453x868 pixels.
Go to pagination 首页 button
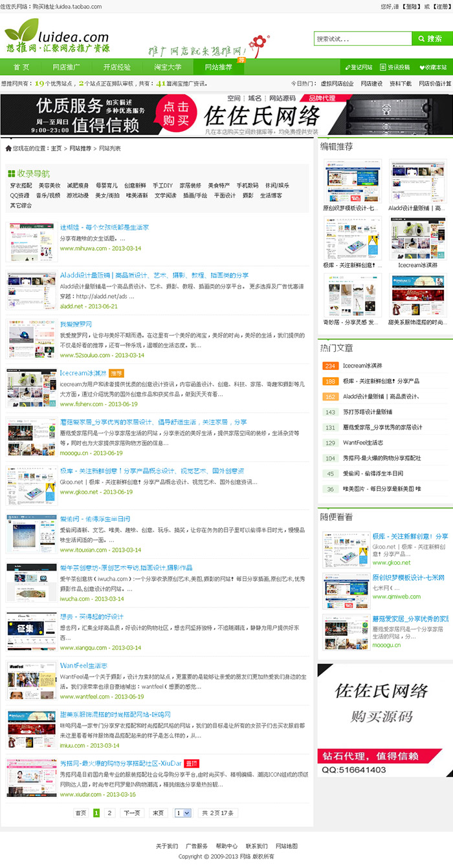(x=81, y=813)
